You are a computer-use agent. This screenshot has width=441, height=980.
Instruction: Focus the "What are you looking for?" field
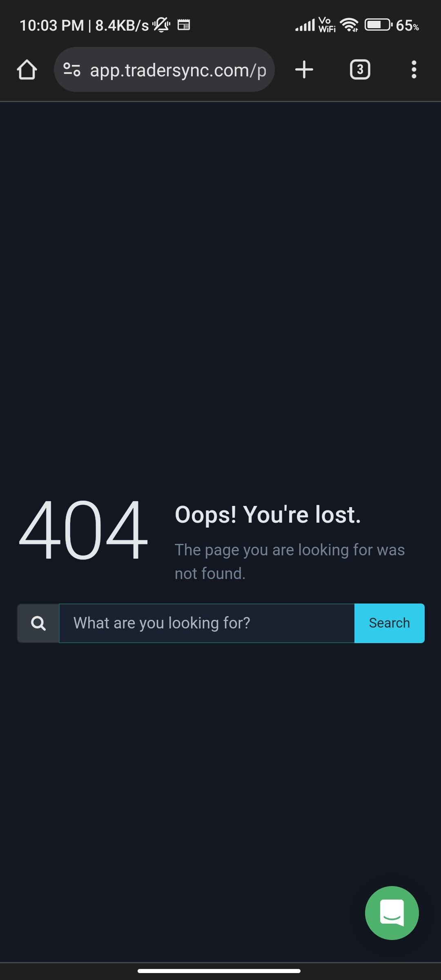click(207, 623)
